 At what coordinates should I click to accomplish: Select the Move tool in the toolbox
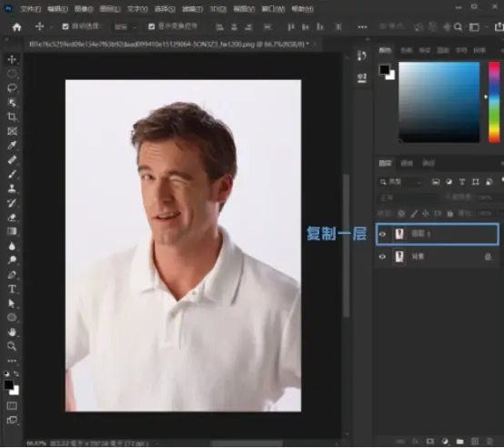[12, 59]
